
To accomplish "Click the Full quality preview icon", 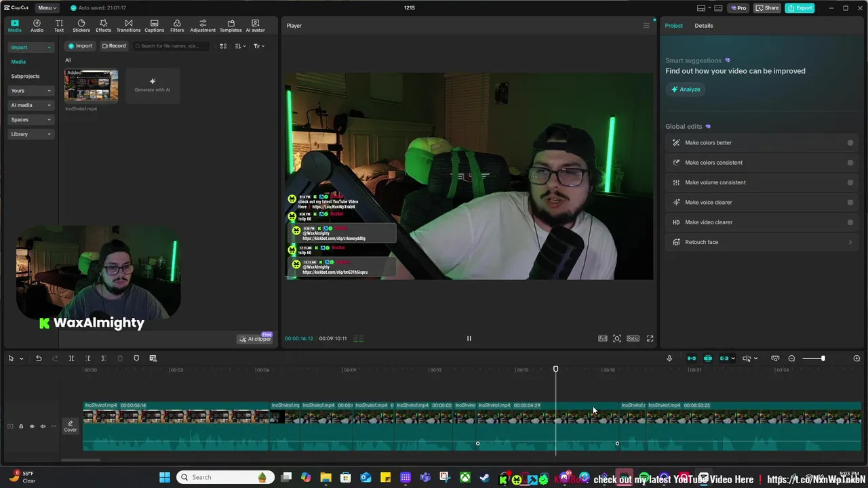I will (x=603, y=338).
